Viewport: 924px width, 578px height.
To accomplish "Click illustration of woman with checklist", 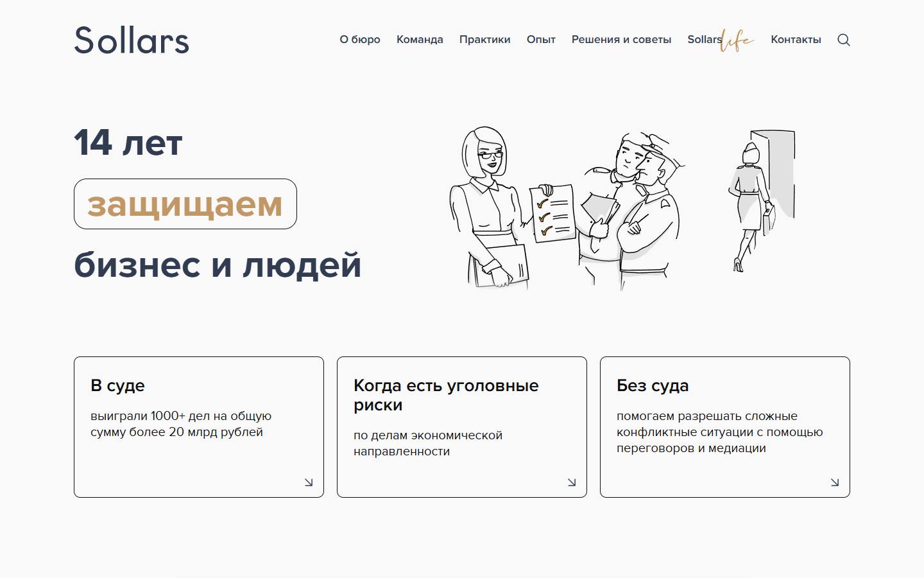I will (511, 207).
